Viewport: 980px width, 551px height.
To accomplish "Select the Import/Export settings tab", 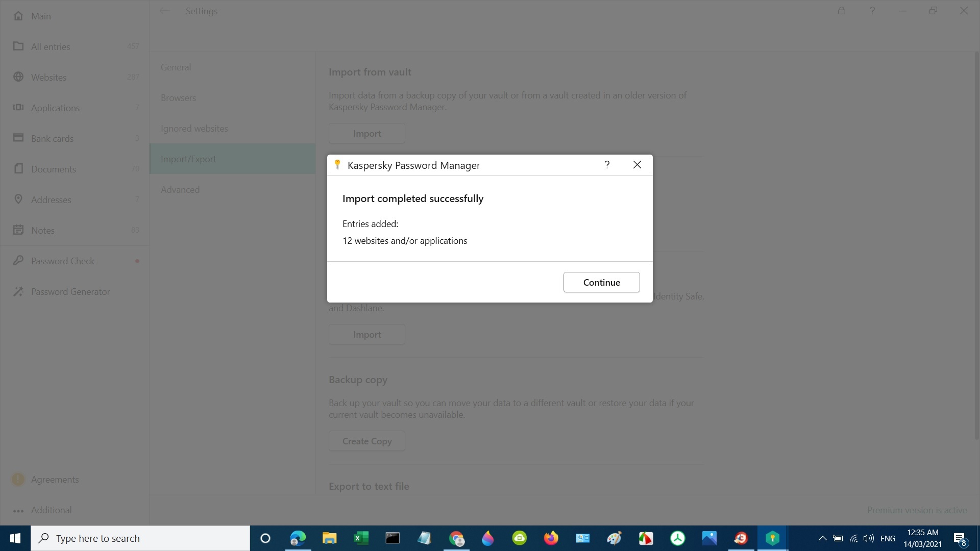I will 232,159.
